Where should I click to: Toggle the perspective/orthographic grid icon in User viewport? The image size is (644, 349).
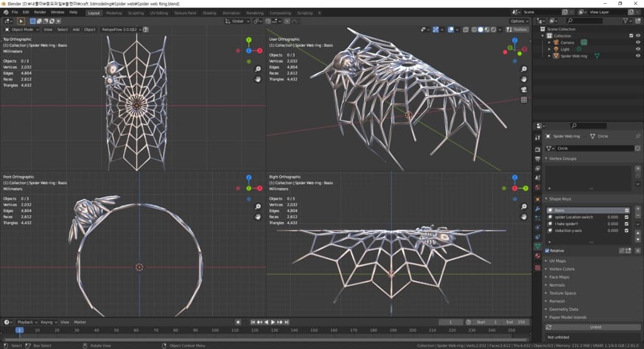pos(524,99)
